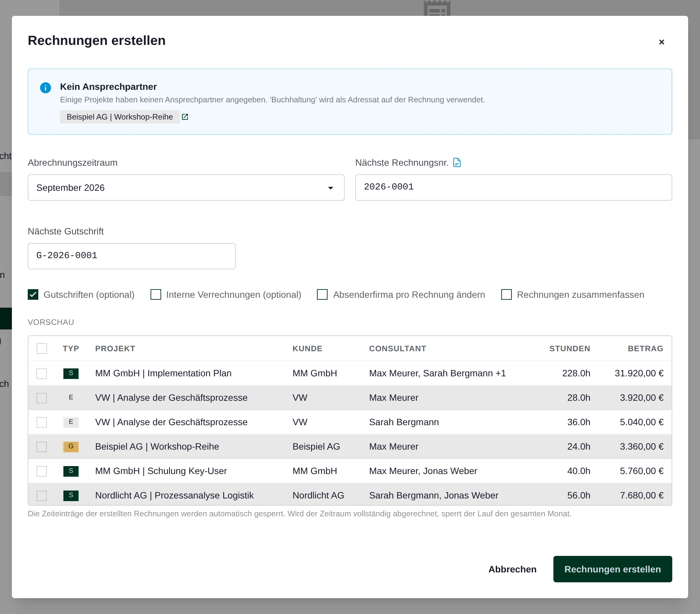Tick the Nordlicht AG | Prozessanalyse Logistik row checkbox
The width and height of the screenshot is (700, 614).
[42, 495]
